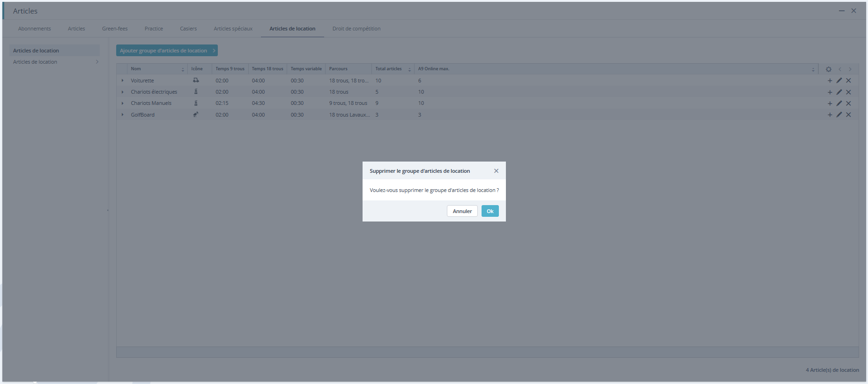Image resolution: width=868 pixels, height=384 pixels.
Task: Expand the Chariots Manuels row
Action: [x=123, y=103]
